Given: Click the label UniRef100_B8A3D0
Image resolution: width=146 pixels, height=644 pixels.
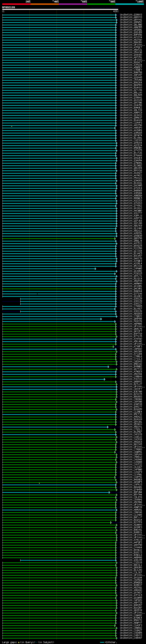Looking at the screenshot, I should 131,42.
